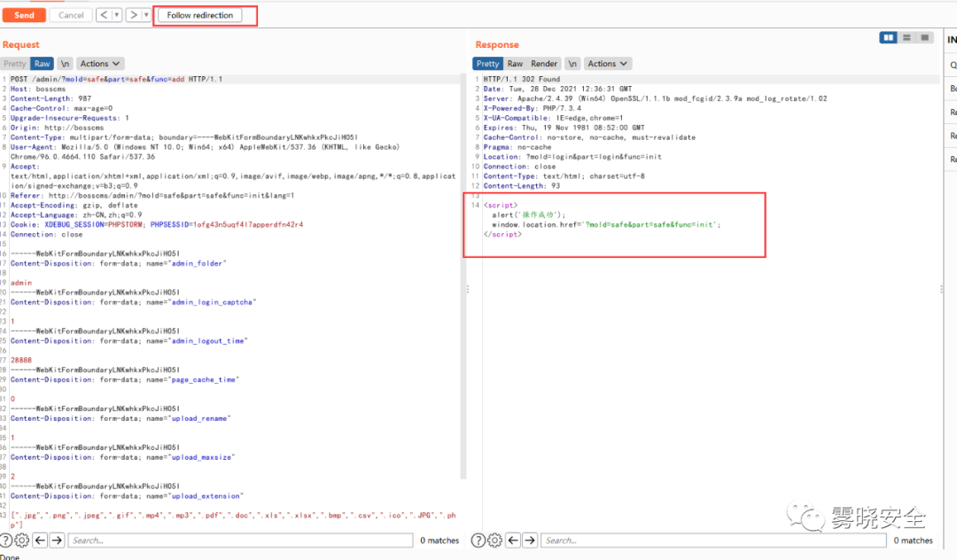
Task: Click the 'Host: bosscms' header line
Action: click(x=38, y=89)
